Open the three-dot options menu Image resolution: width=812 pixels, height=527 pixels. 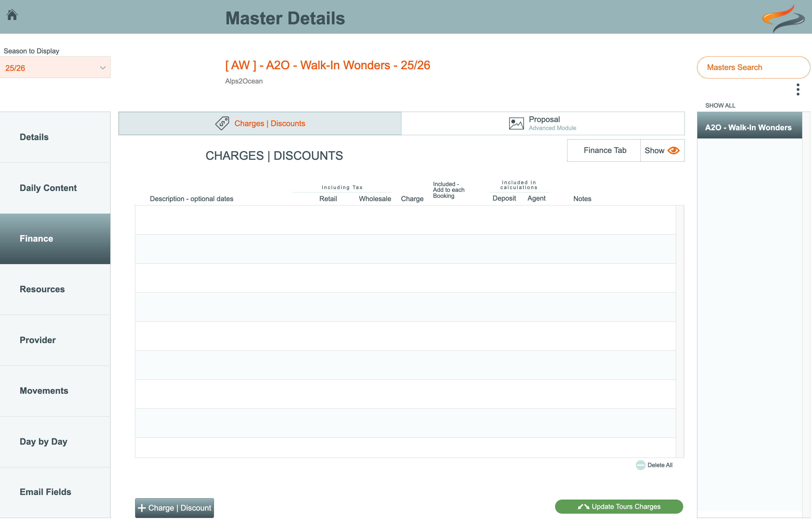(798, 89)
